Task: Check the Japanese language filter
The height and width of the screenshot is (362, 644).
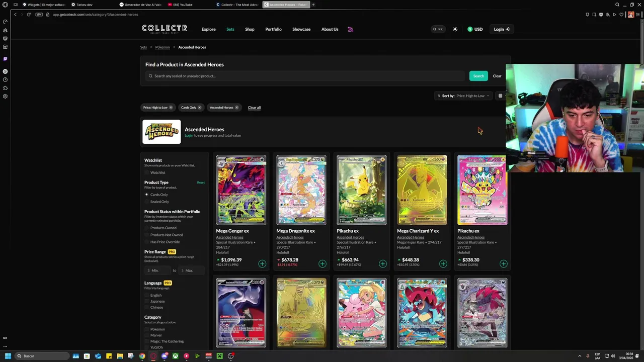Action: point(147,301)
